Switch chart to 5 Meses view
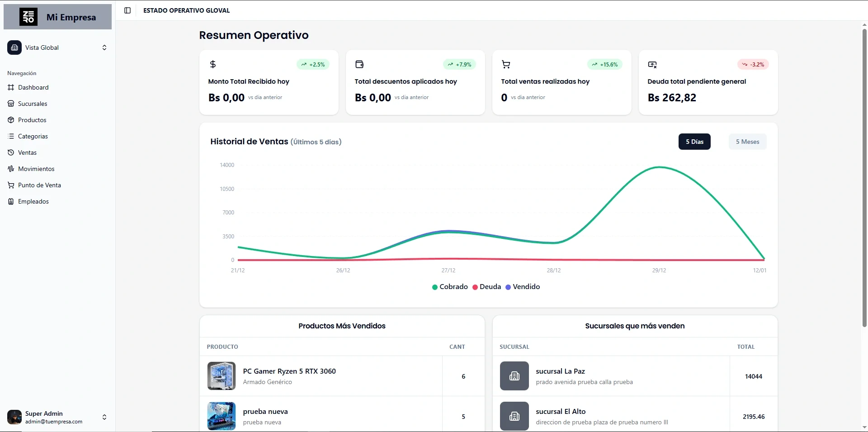The height and width of the screenshot is (432, 868). pyautogui.click(x=747, y=142)
